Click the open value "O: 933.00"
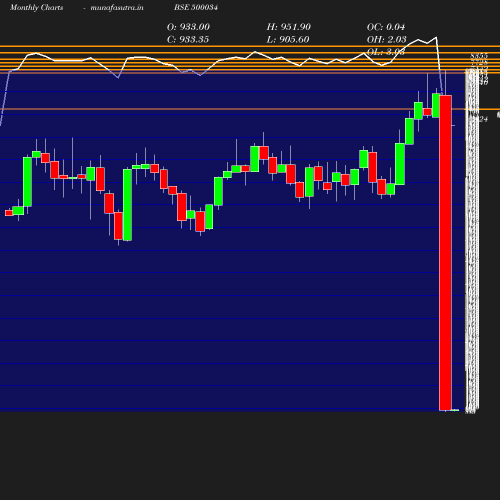Viewport: 500px width, 500px height. click(x=188, y=27)
